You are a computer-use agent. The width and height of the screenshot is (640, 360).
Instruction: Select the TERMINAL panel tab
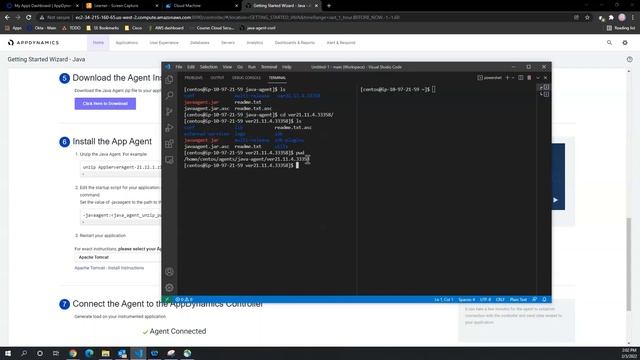277,78
